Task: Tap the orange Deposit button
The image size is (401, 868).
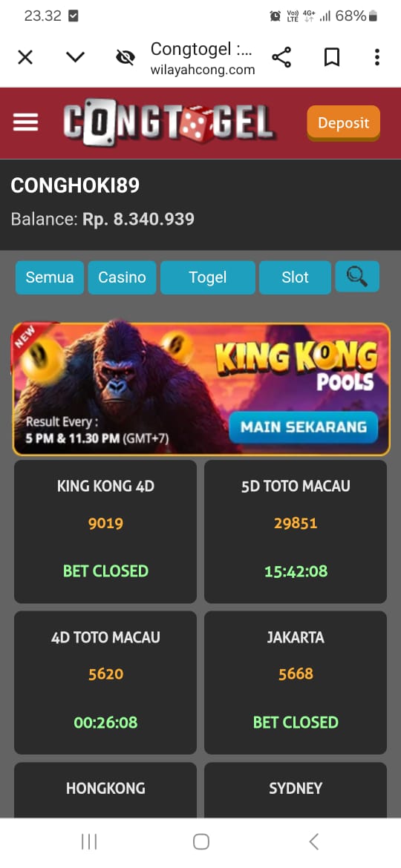Action: tap(343, 123)
